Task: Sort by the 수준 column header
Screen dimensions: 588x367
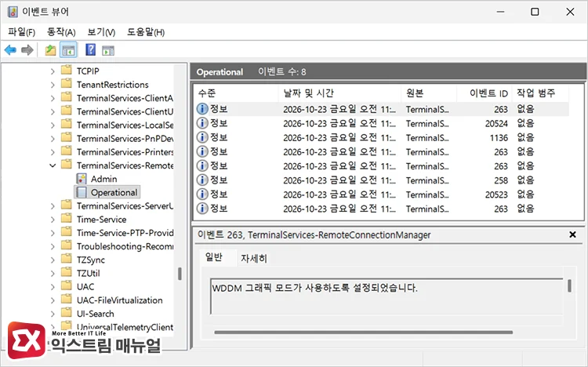Action: pyautogui.click(x=237, y=93)
